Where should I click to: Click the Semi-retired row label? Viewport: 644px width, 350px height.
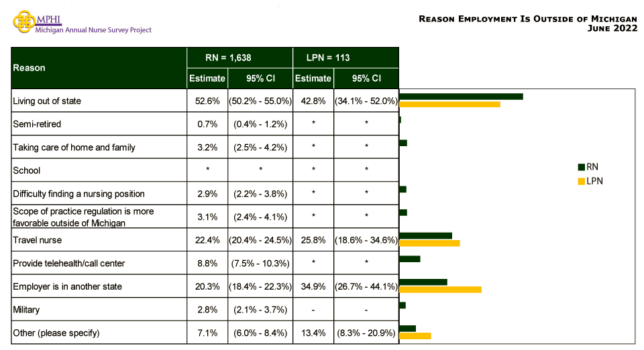pyautogui.click(x=37, y=124)
